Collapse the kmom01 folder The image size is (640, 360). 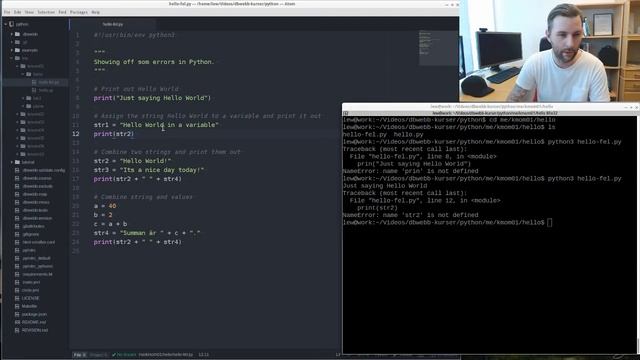[18, 66]
